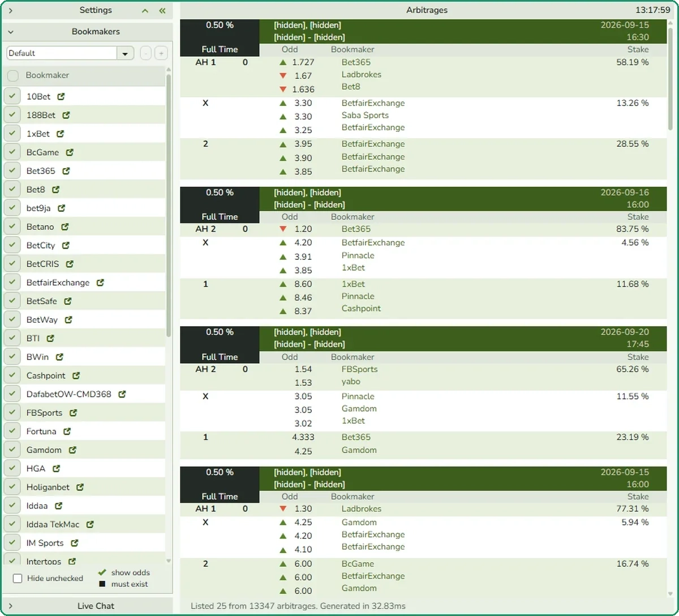679x616 pixels.
Task: Add preset with the plus button
Action: pos(161,53)
